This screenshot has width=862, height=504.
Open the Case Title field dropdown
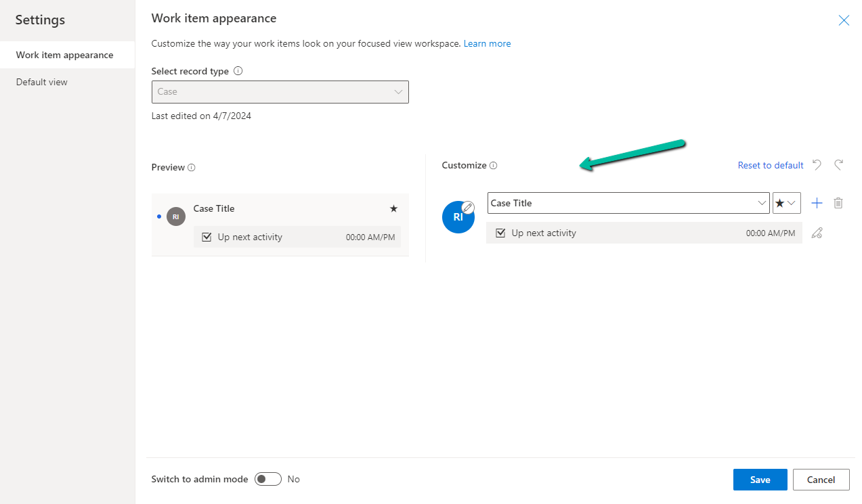pyautogui.click(x=628, y=203)
